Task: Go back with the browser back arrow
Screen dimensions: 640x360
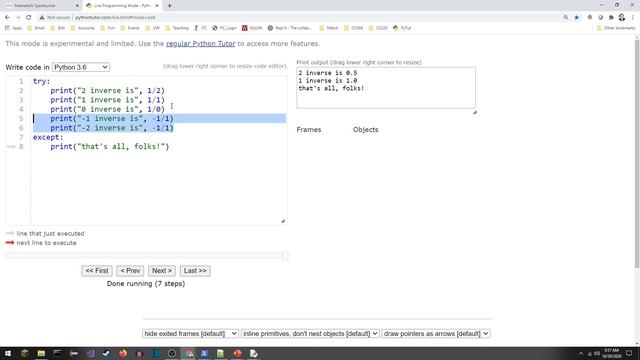Action: (x=7, y=18)
